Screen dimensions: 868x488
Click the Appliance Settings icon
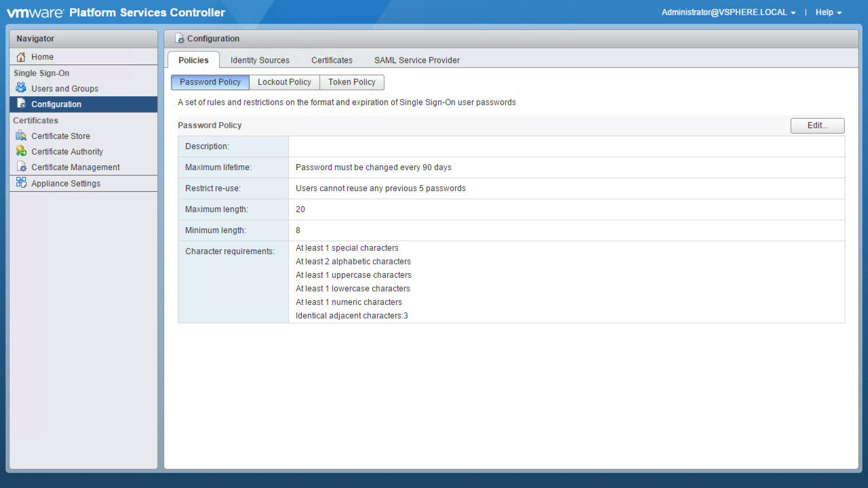(21, 183)
